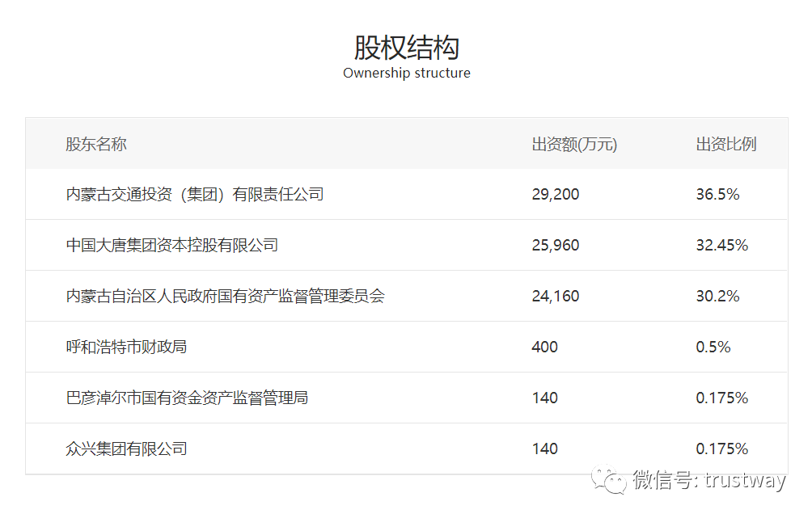
Task: Select the 出资额(万元) column header
Action: 574,144
